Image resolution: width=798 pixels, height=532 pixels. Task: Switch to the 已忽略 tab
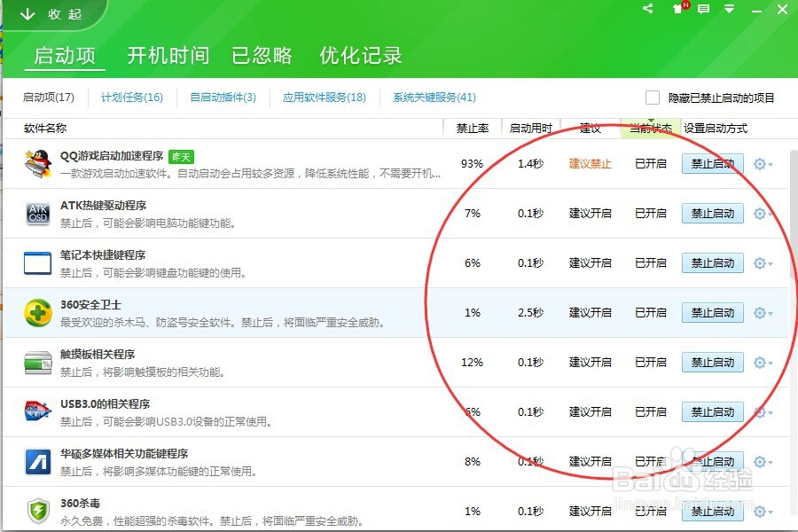262,55
